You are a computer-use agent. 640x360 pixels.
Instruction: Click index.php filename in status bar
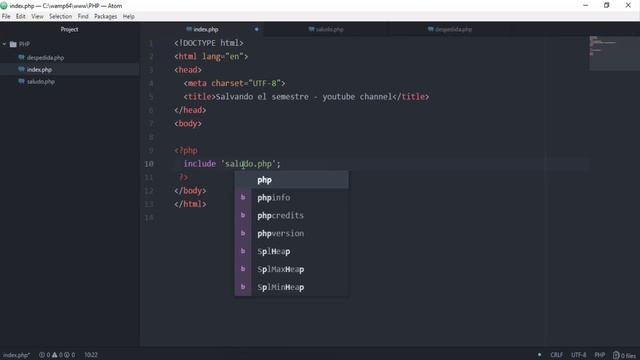16,355
